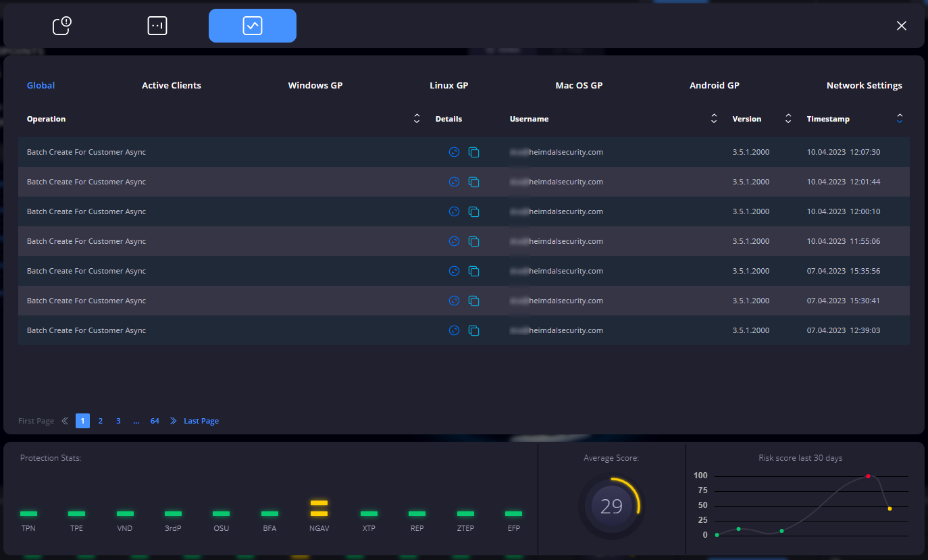
Task: Click the username in the 15:30:41 row
Action: [557, 301]
